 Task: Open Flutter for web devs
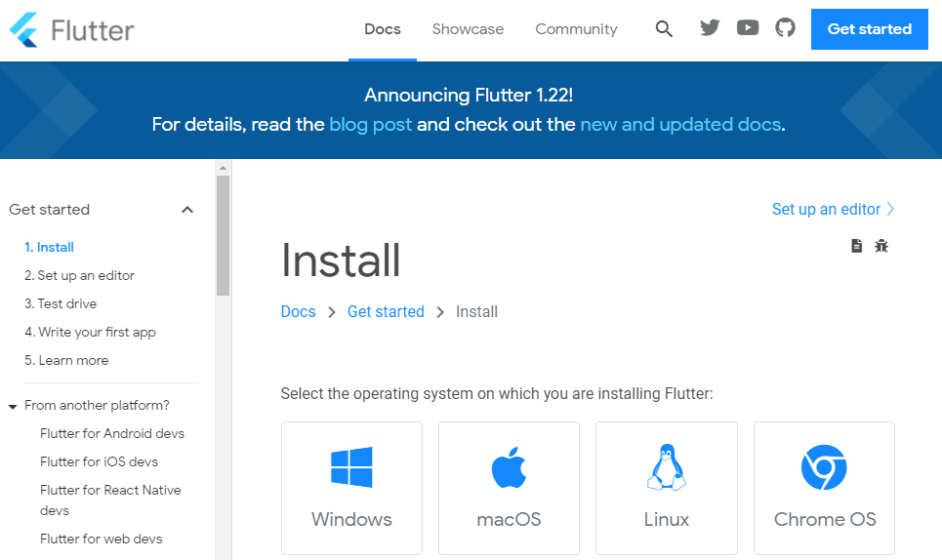[x=101, y=539]
